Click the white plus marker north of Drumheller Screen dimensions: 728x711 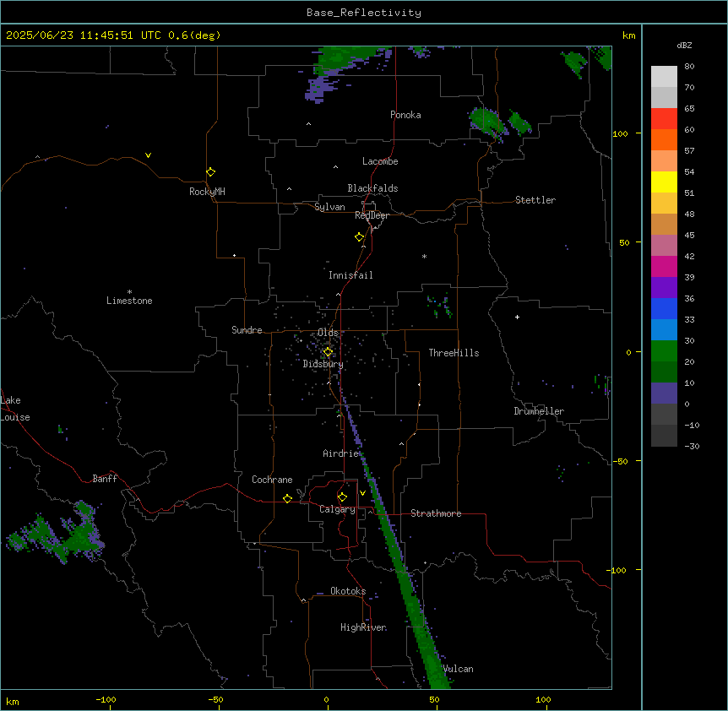517,317
